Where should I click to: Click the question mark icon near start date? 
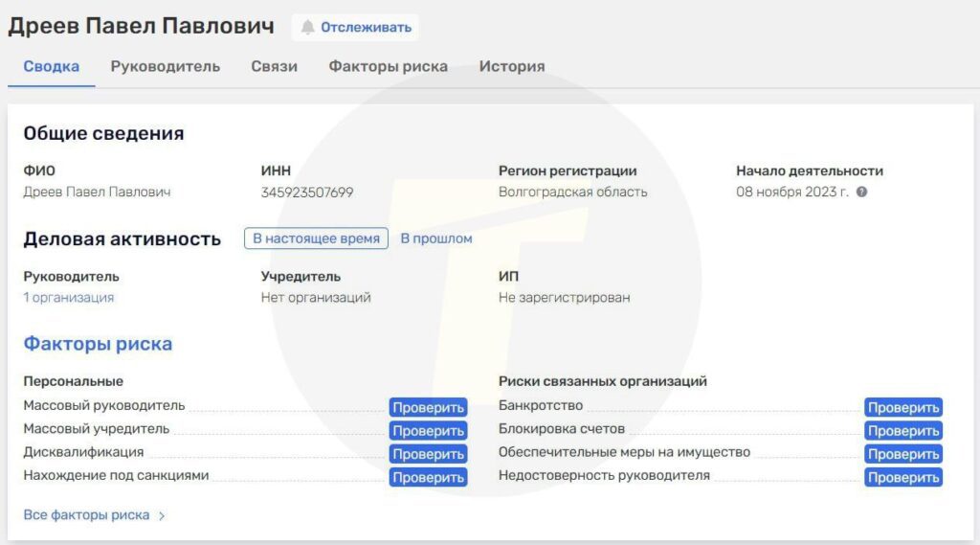click(x=861, y=192)
